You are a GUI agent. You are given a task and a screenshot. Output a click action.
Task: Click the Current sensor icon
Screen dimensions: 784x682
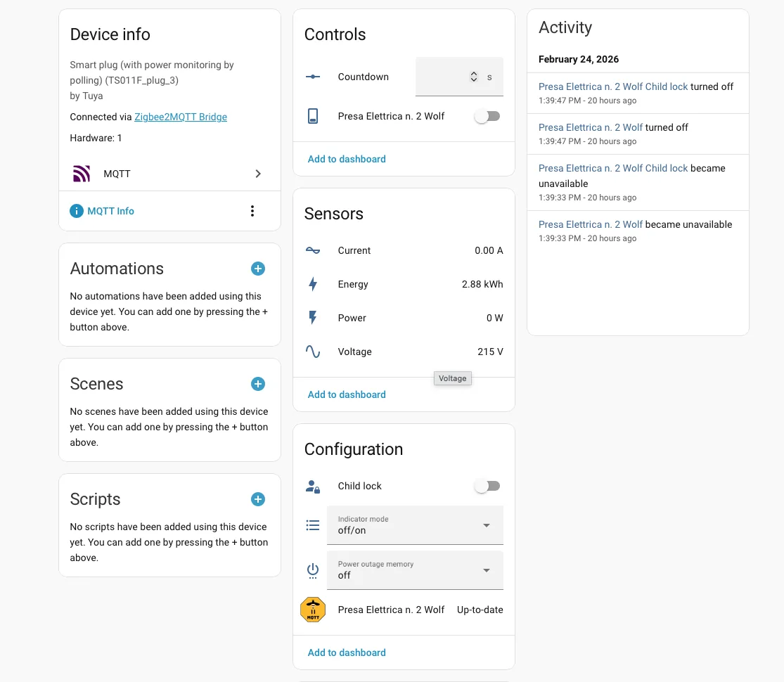[x=312, y=250]
